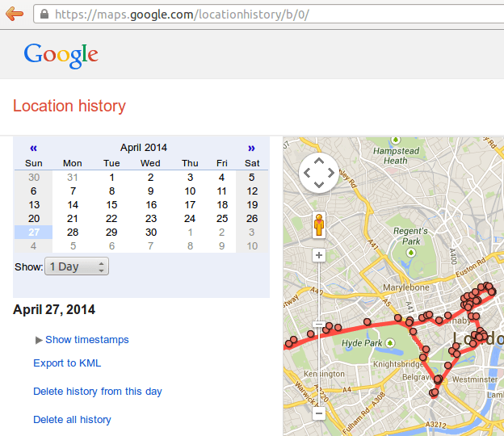Click the Location history heading
The image size is (504, 436).
pyautogui.click(x=69, y=106)
